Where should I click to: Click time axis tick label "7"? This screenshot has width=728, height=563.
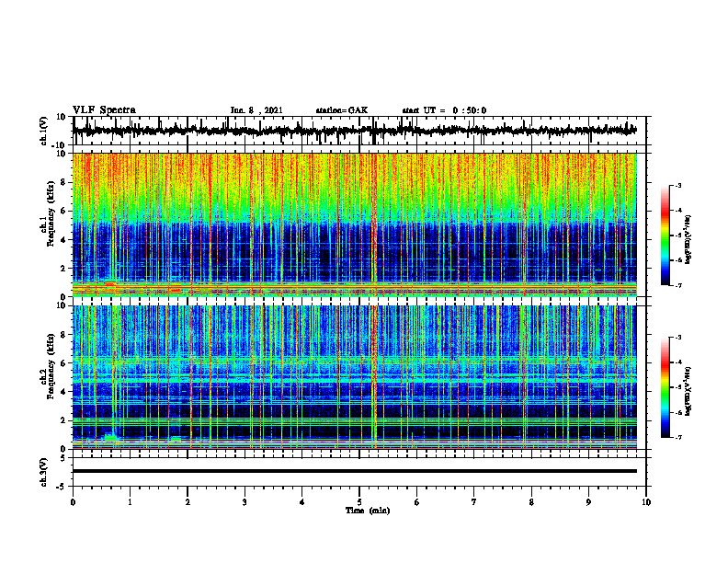click(x=474, y=502)
